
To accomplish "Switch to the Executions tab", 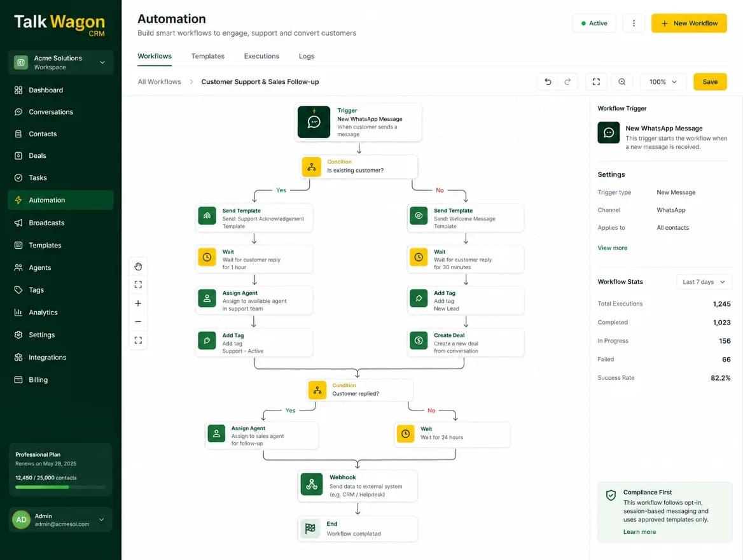I will (261, 56).
